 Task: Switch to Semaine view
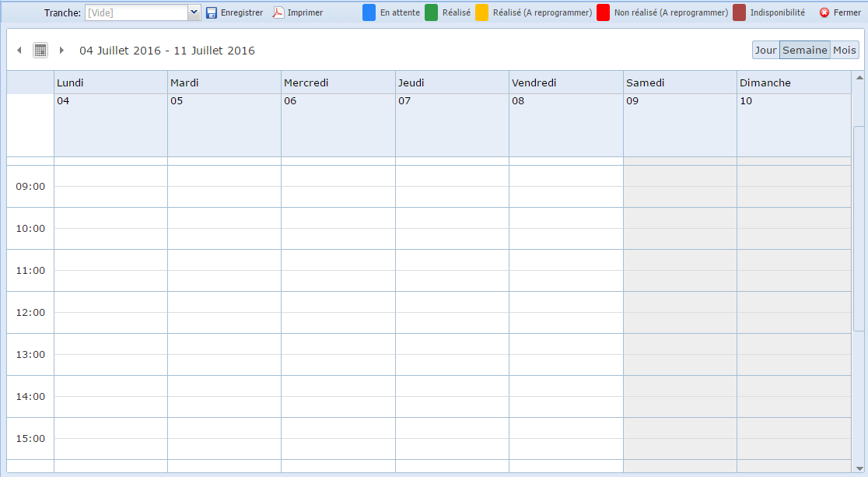pyautogui.click(x=804, y=50)
